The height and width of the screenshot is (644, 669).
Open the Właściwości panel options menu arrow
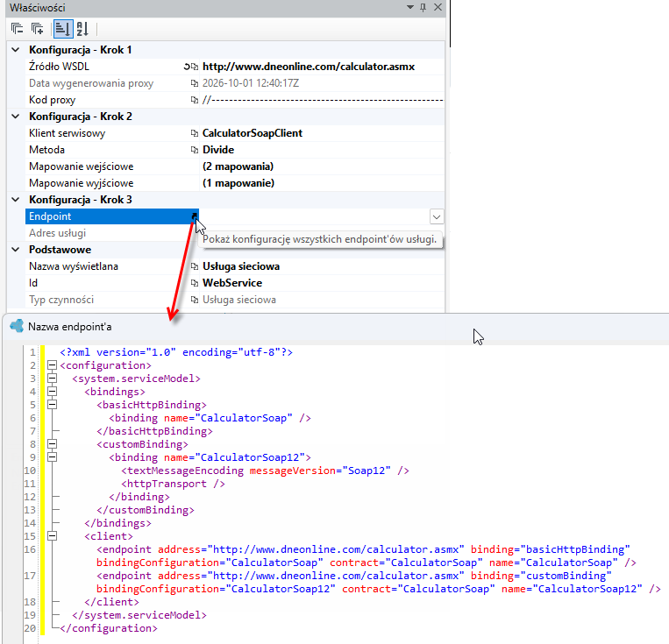pyautogui.click(x=410, y=7)
